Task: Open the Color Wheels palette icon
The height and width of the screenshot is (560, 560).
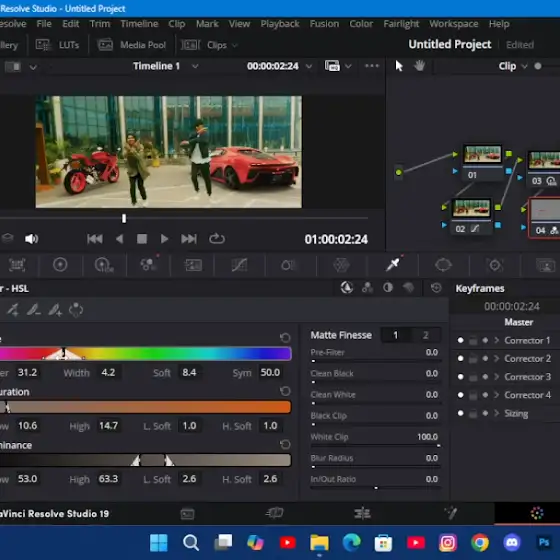Action: 60,265
